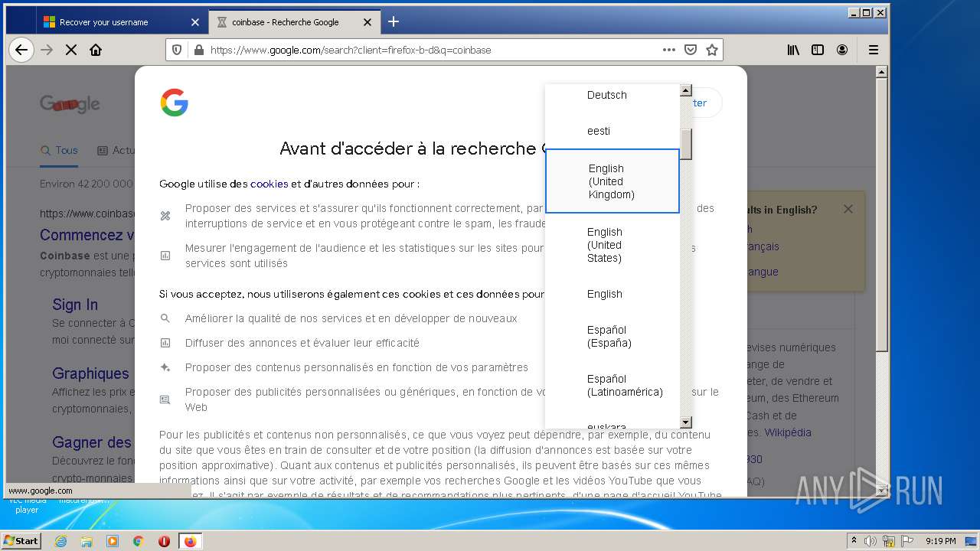This screenshot has height=551, width=980.
Task: Close the coinbase Recherche Google tab
Action: pos(367,22)
